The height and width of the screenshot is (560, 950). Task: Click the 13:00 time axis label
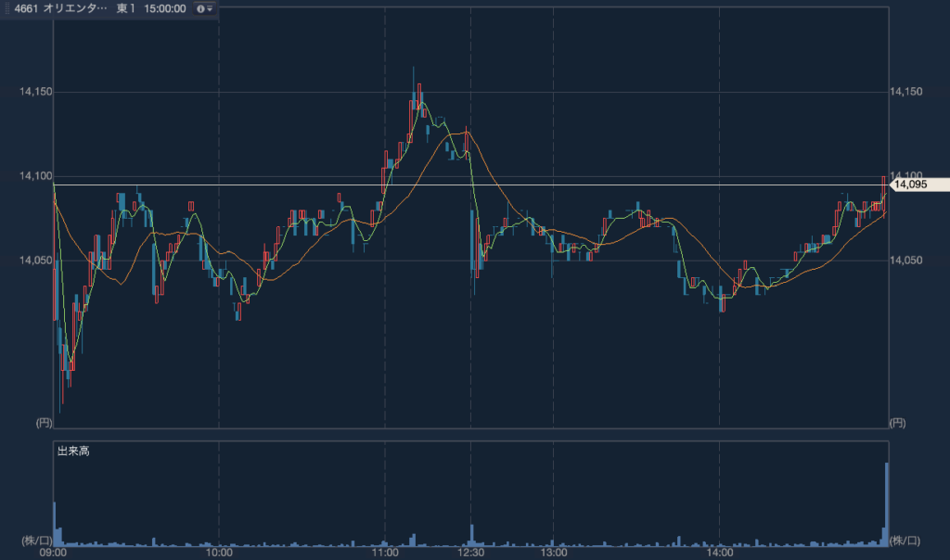(x=554, y=553)
